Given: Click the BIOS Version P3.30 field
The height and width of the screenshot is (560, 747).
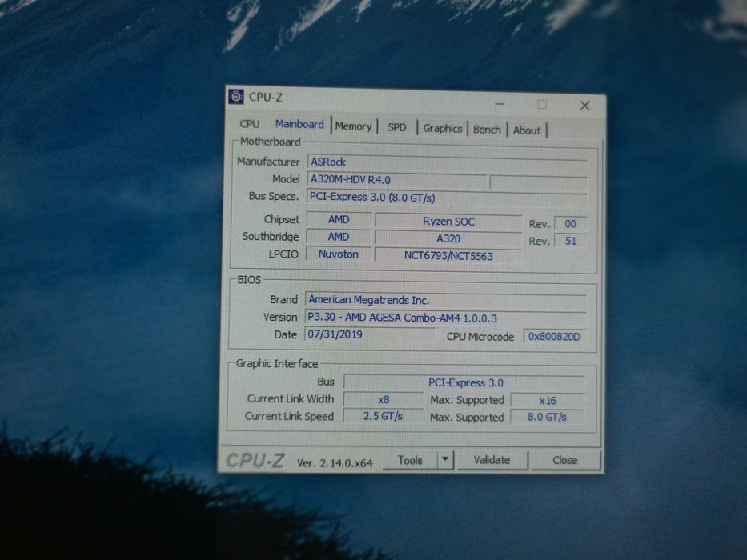Looking at the screenshot, I should (x=445, y=318).
